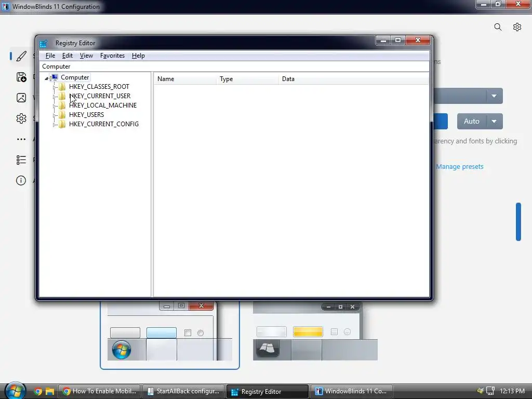Open the wide combo box dropdown in WindowBlinds

point(495,96)
